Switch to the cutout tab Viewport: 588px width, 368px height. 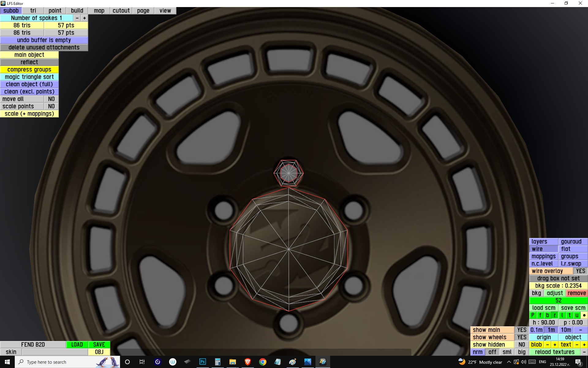(121, 11)
